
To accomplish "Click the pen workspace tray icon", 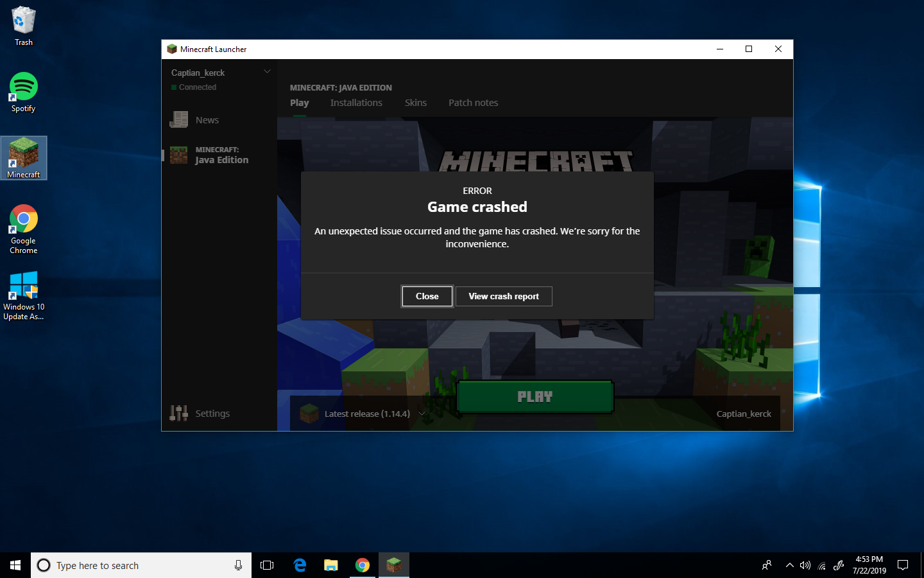I will [838, 565].
